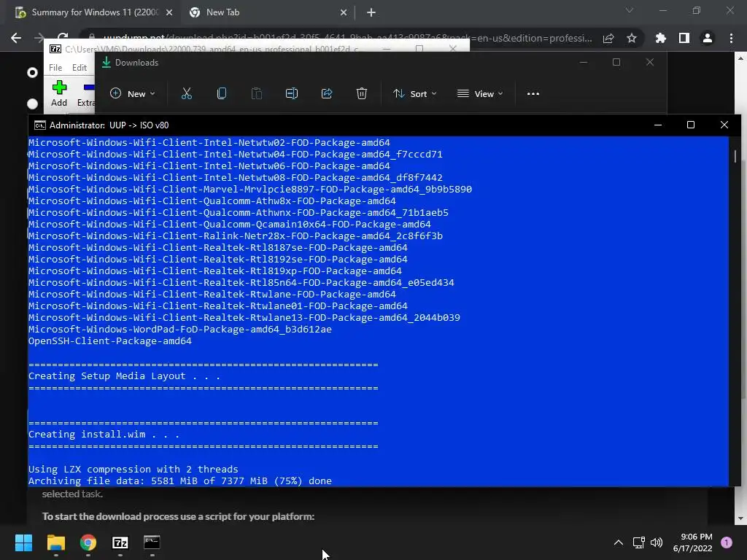Click the Marvel-Mrvlpcie8897 package line
Viewport: 747px width, 560px height.
(x=249, y=189)
